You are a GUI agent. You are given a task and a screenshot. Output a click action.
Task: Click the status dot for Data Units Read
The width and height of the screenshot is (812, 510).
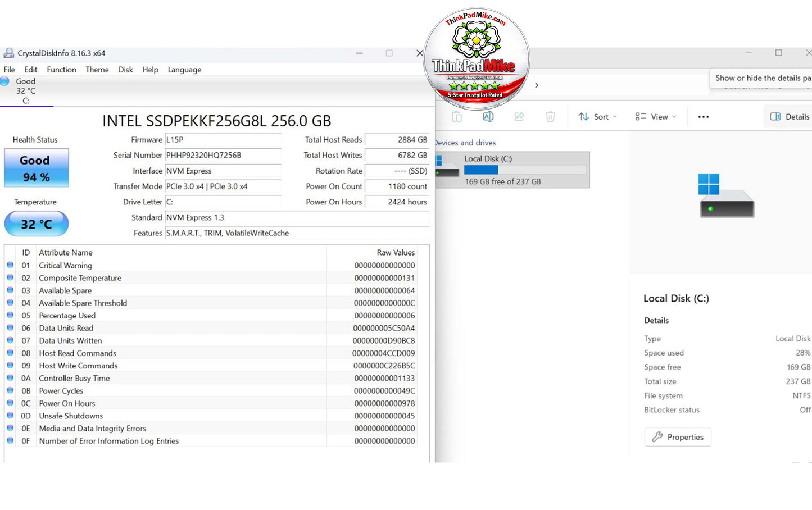10,328
